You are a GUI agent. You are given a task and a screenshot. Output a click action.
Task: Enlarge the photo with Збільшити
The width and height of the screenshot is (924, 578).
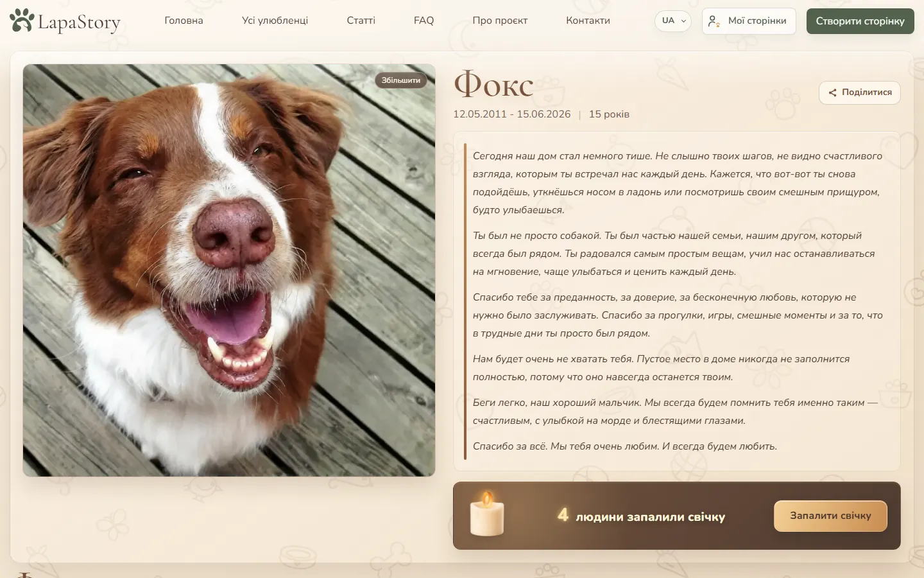click(x=401, y=80)
